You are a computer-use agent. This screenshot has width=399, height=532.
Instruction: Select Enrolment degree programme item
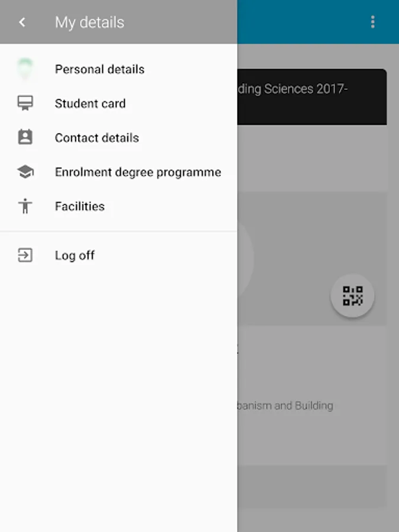[118, 172]
